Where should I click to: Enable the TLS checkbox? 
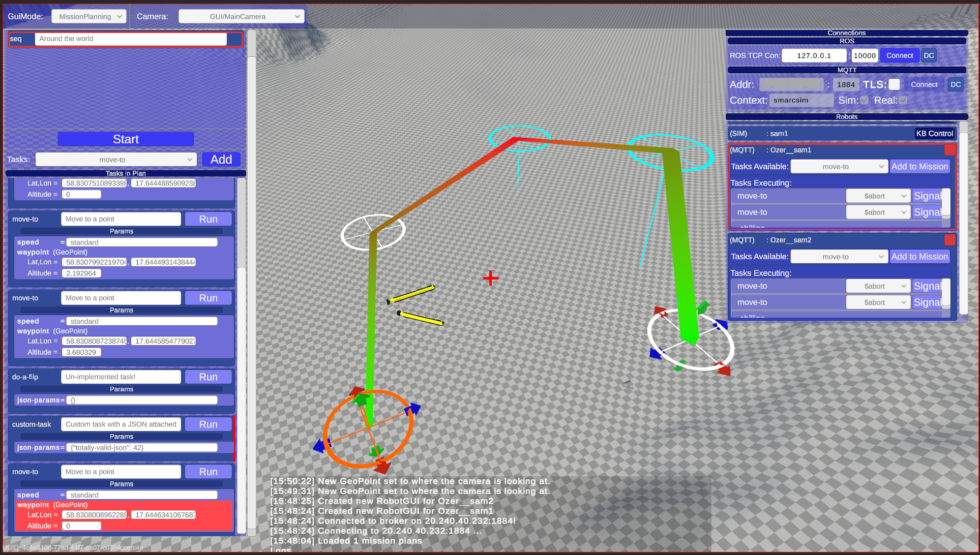point(894,84)
